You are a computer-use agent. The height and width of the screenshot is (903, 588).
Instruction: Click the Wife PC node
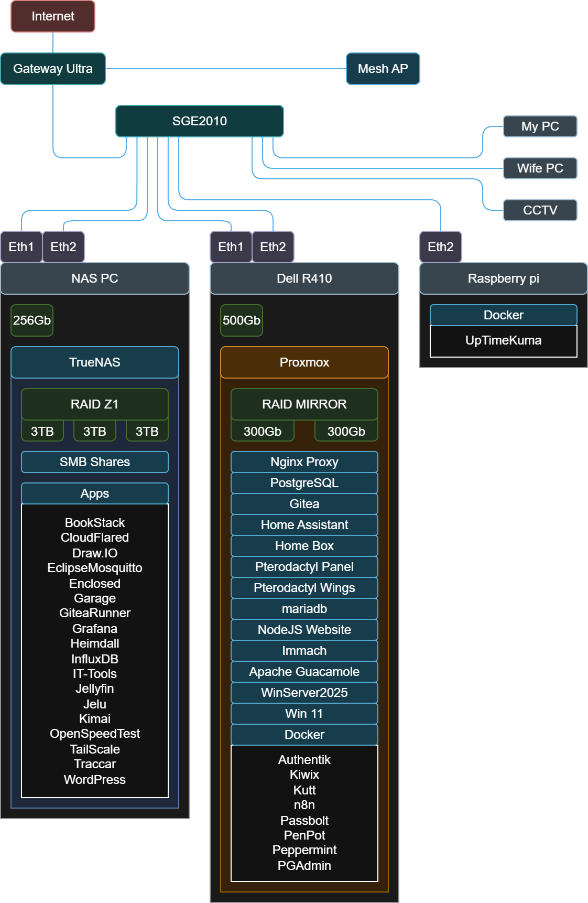point(540,168)
